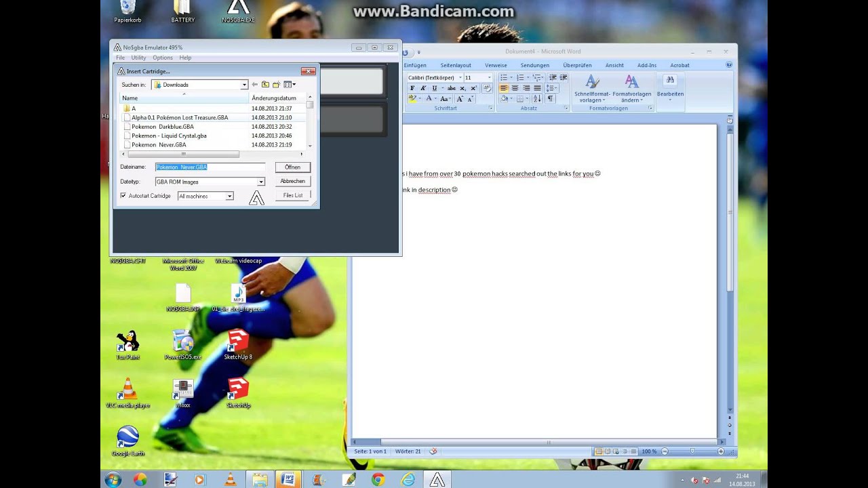Switch to Ansicht ribbon tab
The width and height of the screenshot is (868, 488).
click(x=614, y=65)
